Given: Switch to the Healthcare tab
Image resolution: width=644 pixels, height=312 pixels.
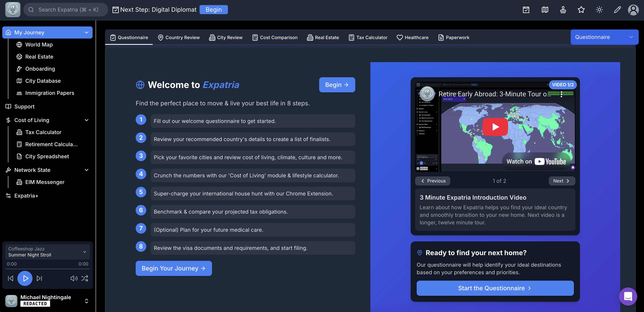Looking at the screenshot, I should (x=413, y=37).
